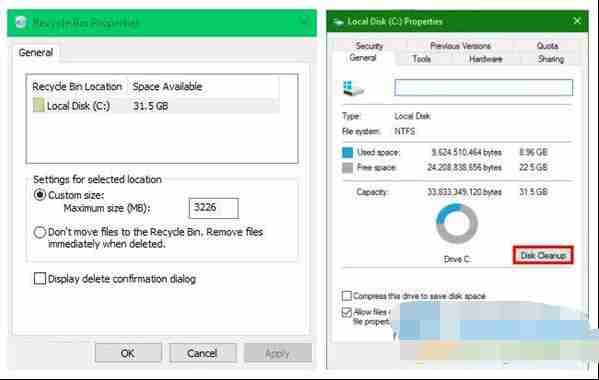Viewport: 599px width, 380px height.
Task: Select the Custom size radio button
Action: point(40,195)
